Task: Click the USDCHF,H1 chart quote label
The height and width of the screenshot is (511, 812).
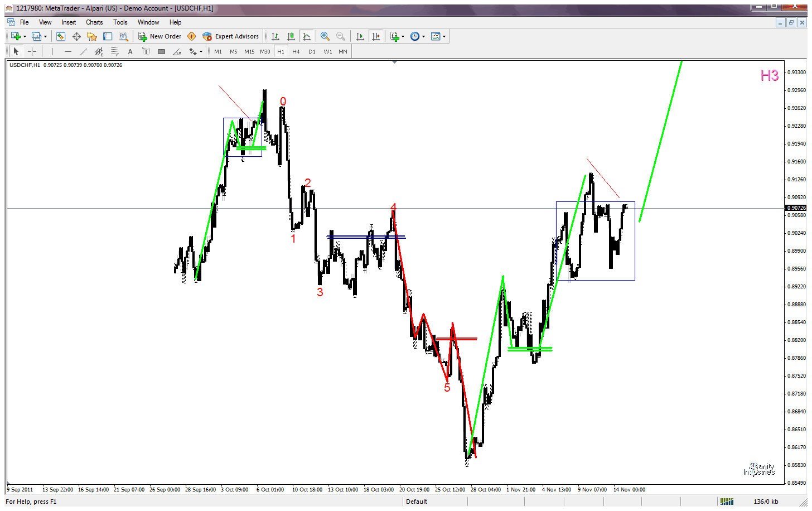Action: pyautogui.click(x=66, y=65)
